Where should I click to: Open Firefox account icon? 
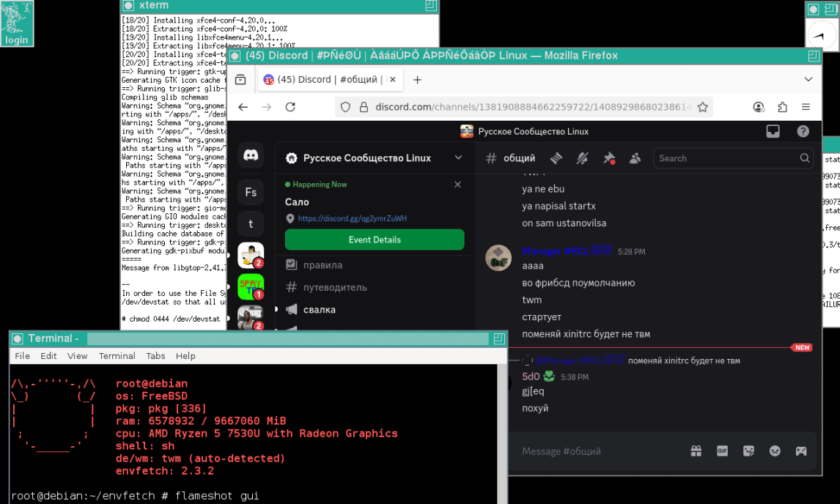758,107
